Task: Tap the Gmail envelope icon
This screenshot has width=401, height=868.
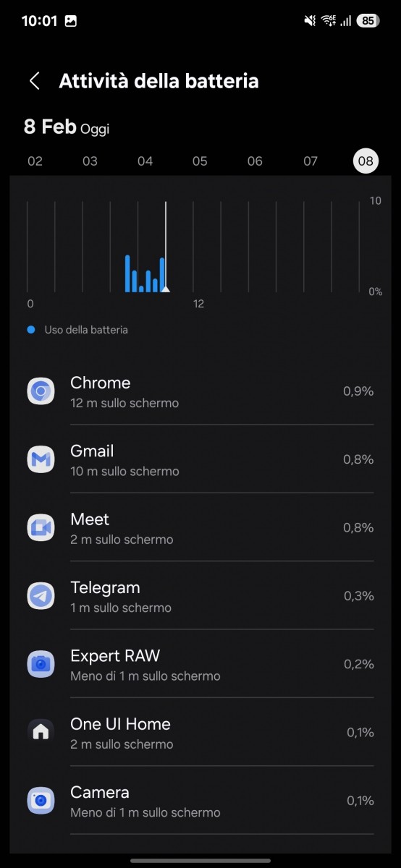Action: (x=41, y=460)
